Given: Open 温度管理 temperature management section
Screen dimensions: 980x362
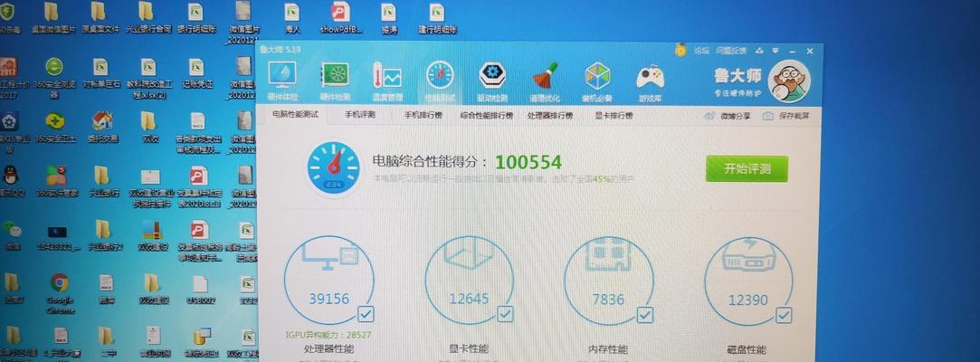Looking at the screenshot, I should click(x=387, y=81).
